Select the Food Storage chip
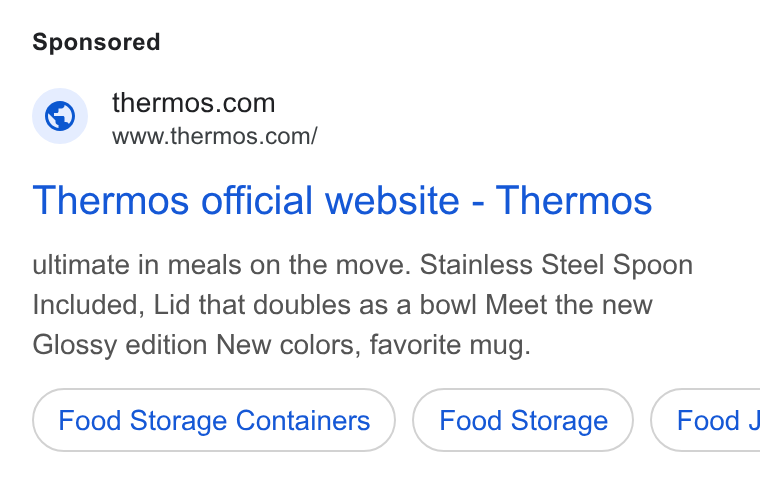 point(523,420)
